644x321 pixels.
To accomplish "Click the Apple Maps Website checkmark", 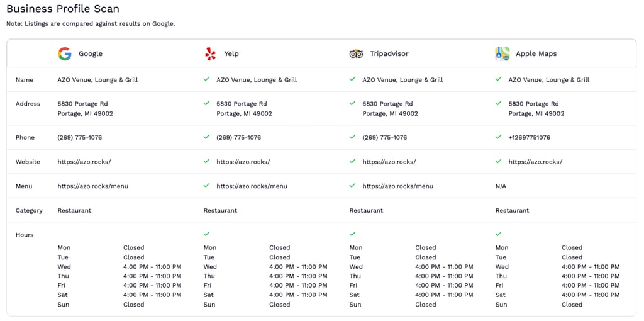I will pos(498,161).
